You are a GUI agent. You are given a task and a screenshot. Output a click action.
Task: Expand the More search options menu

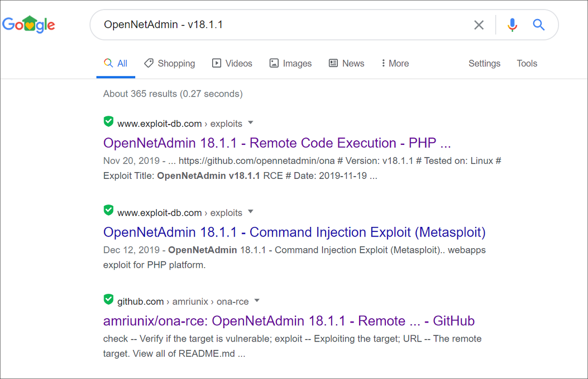click(395, 63)
